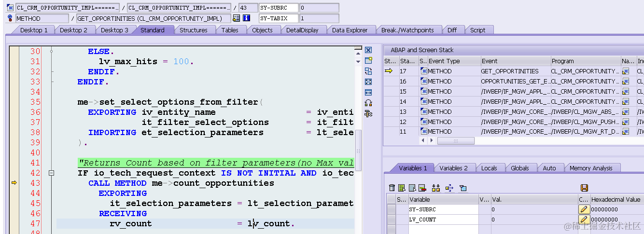Click the SY-SUBRC variable name cell
The width and height of the screenshot is (644, 234).
click(x=443, y=209)
